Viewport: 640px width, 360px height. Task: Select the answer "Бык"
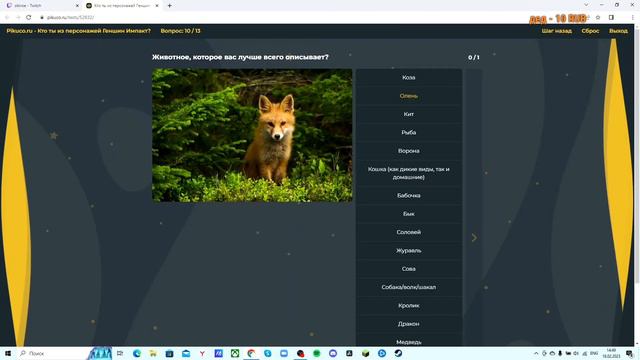pos(409,214)
